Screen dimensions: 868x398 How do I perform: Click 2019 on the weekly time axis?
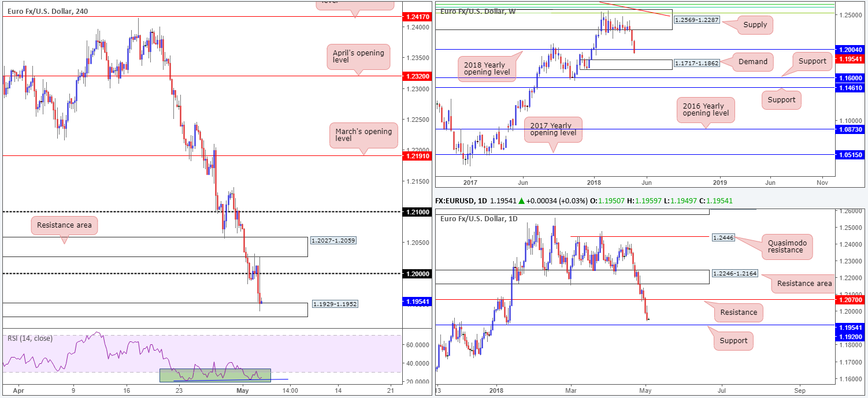[x=720, y=183]
